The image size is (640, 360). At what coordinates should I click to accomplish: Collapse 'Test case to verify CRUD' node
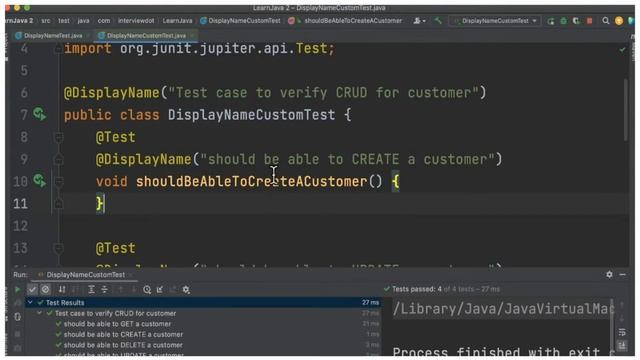[40, 313]
